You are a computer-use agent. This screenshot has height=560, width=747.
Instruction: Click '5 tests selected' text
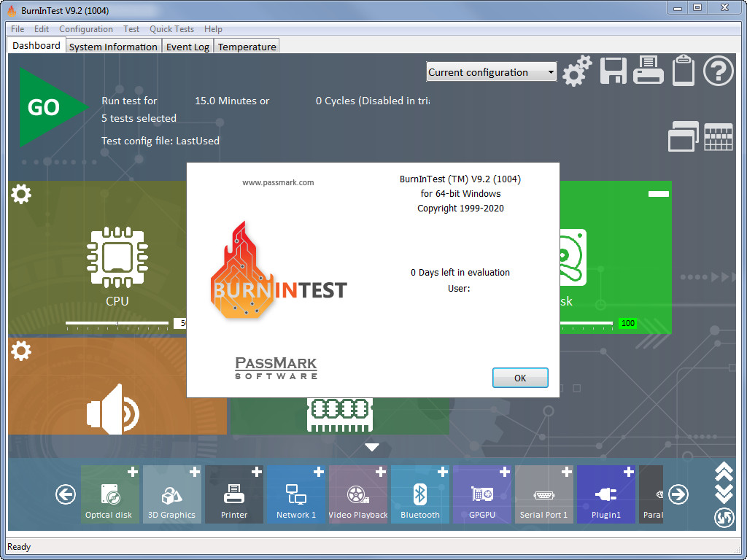tap(139, 118)
